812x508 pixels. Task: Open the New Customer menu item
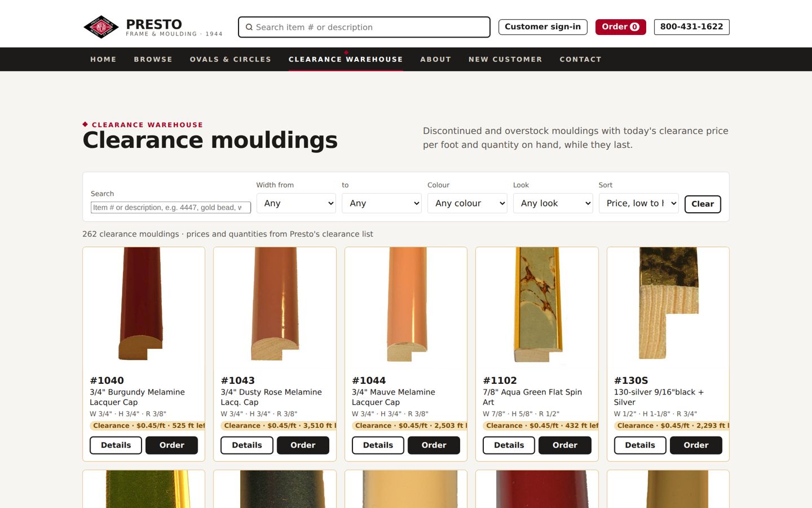pos(505,59)
